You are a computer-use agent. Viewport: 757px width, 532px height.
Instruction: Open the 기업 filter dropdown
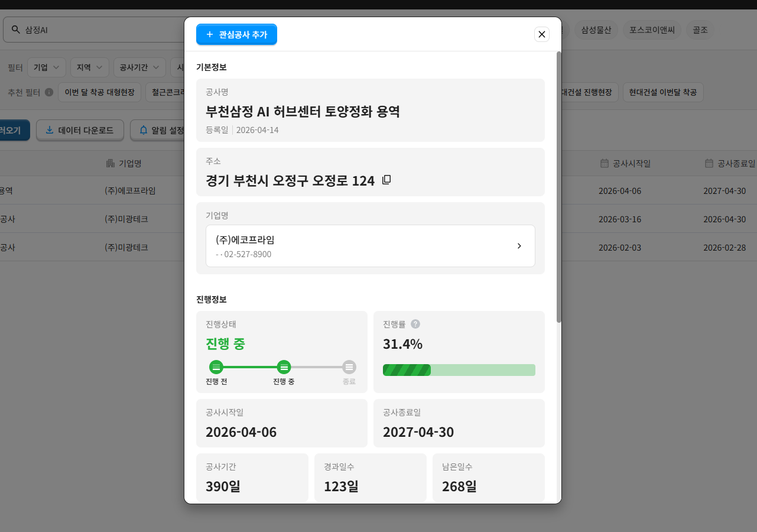click(47, 67)
